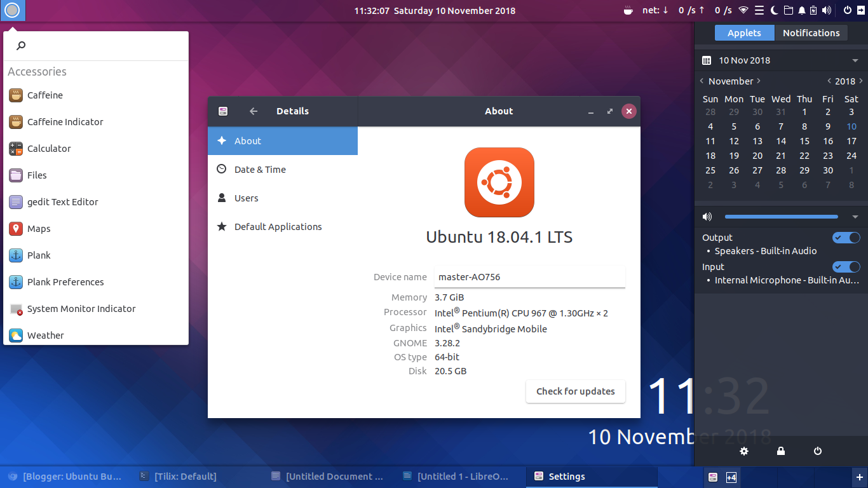Go to previous month in calendar
868x488 pixels.
[702, 81]
